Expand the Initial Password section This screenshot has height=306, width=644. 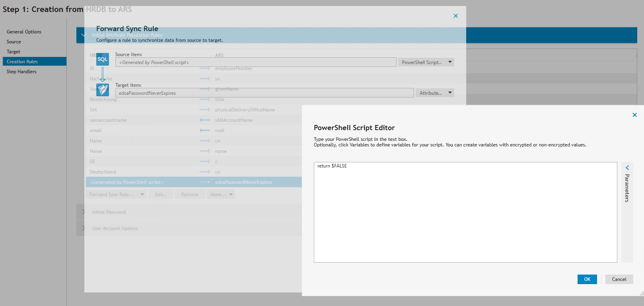[x=84, y=212]
